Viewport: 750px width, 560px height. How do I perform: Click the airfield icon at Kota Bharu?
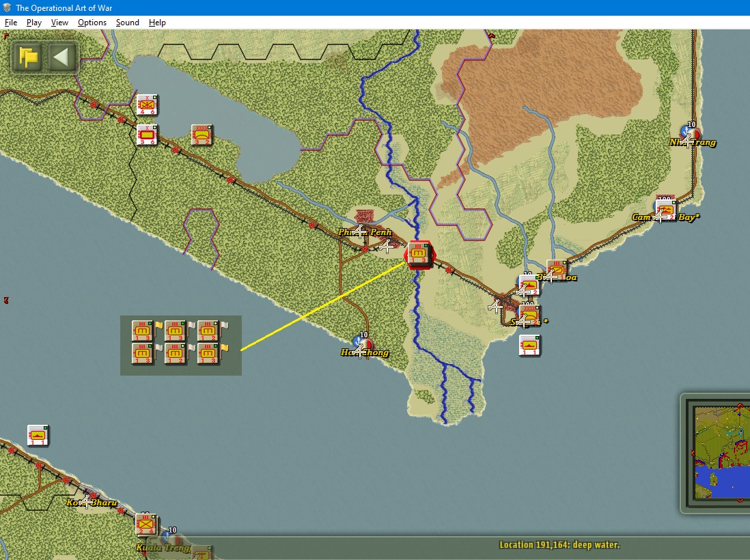(85, 502)
